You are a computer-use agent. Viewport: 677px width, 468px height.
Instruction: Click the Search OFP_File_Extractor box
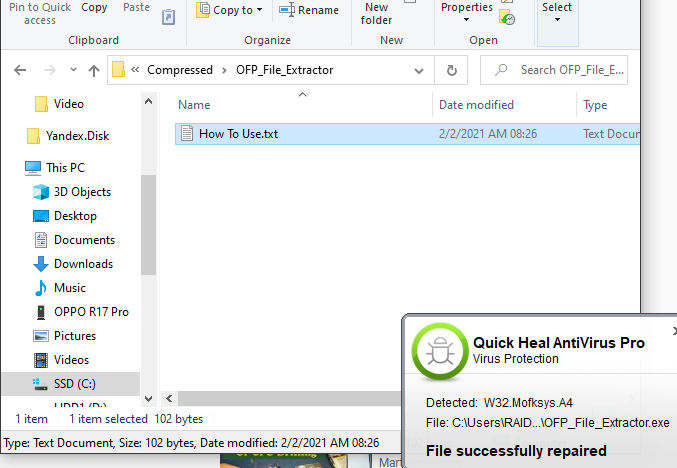554,70
